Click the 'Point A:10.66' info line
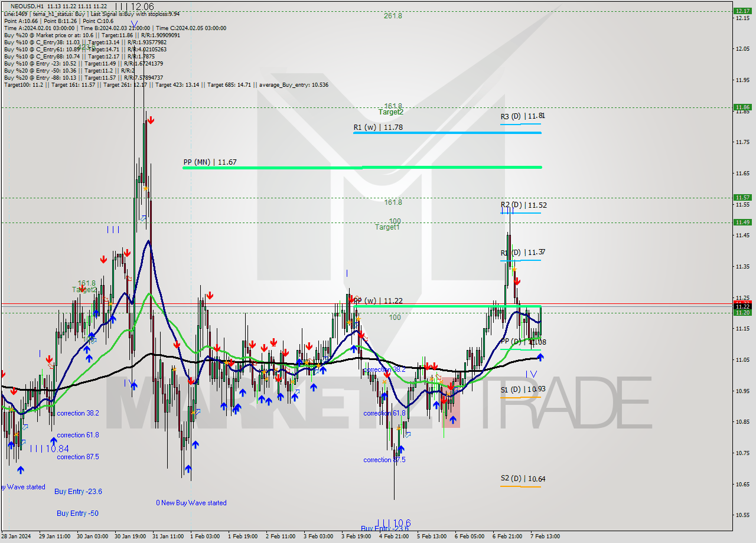Image resolution: width=756 pixels, height=543 pixels. 58,21
